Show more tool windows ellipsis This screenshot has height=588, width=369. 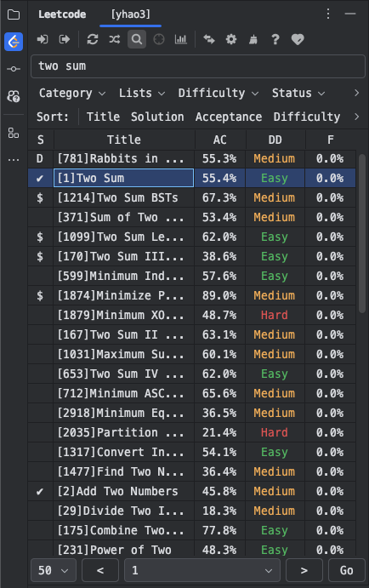click(14, 160)
